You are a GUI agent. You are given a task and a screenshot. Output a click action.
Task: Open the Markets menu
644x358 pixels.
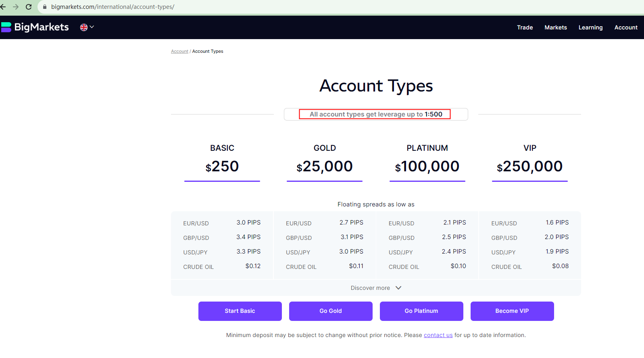[x=555, y=27]
